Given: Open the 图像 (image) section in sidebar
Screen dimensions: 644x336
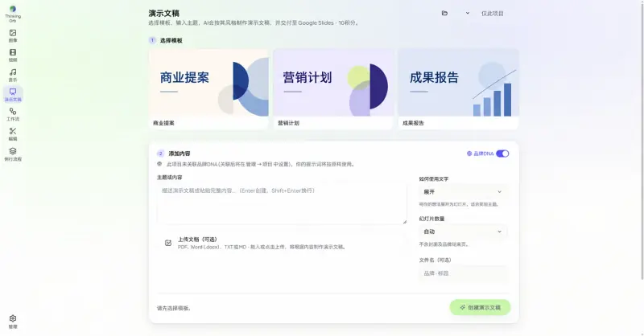Looking at the screenshot, I should coord(13,35).
